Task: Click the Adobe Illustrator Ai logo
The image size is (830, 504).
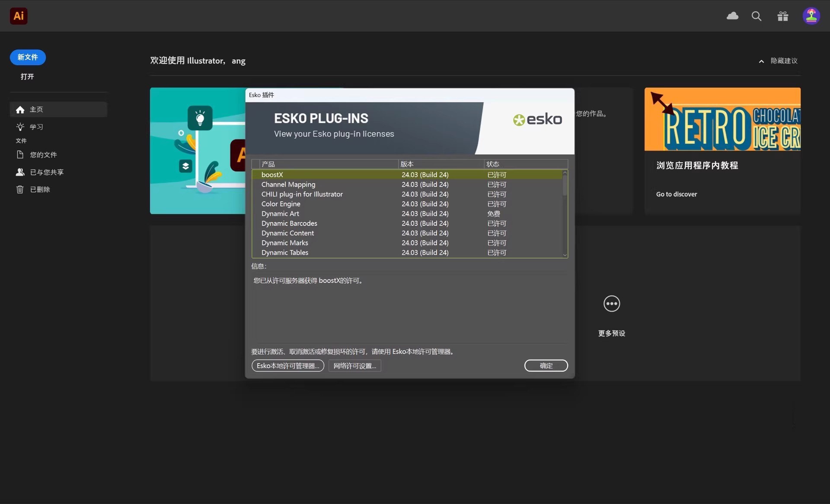Action: (x=19, y=16)
